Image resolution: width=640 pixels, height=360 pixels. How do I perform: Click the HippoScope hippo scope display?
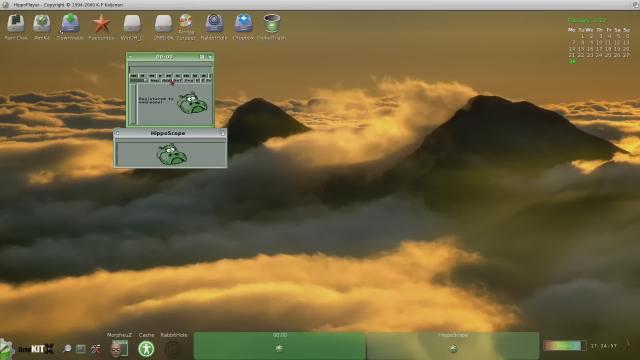click(171, 154)
